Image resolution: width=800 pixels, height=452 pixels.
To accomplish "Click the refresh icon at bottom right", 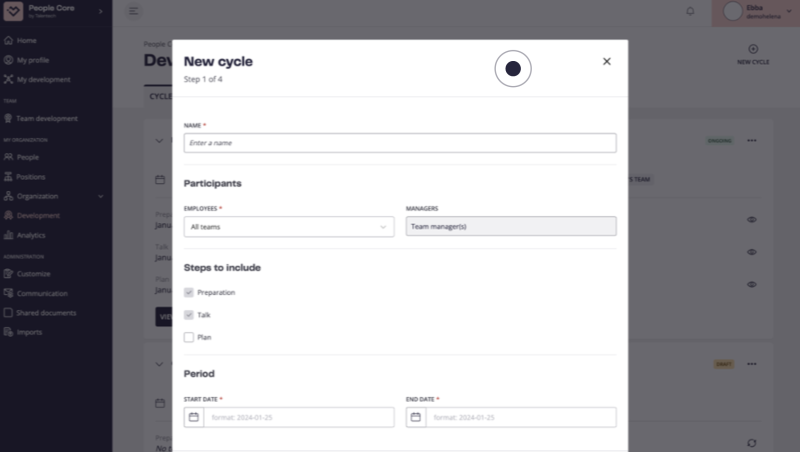I will click(x=752, y=443).
